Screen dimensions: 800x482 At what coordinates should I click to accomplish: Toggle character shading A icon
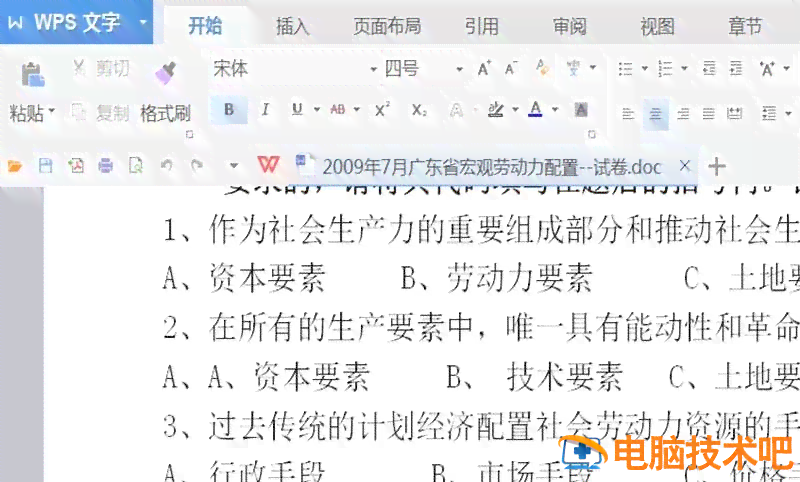(581, 109)
